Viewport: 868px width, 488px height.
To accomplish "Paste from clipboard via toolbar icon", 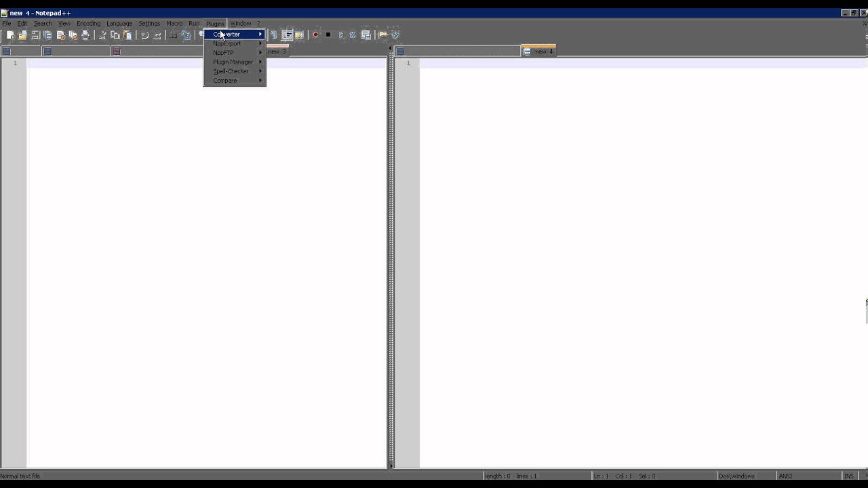I will coord(127,35).
